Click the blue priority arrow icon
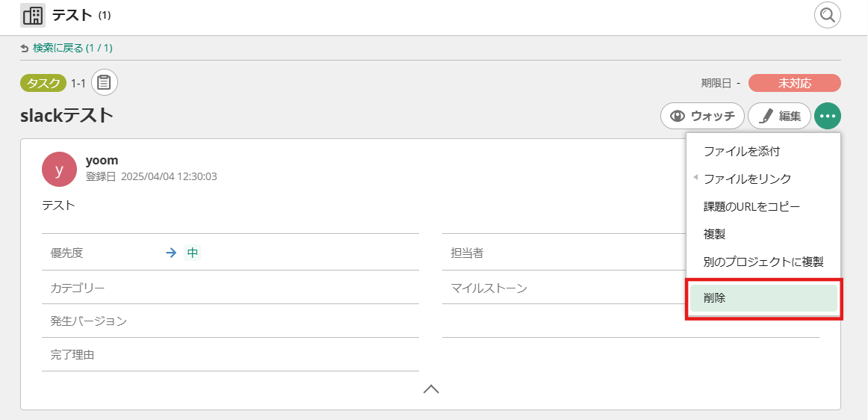868x420 pixels. [x=171, y=253]
